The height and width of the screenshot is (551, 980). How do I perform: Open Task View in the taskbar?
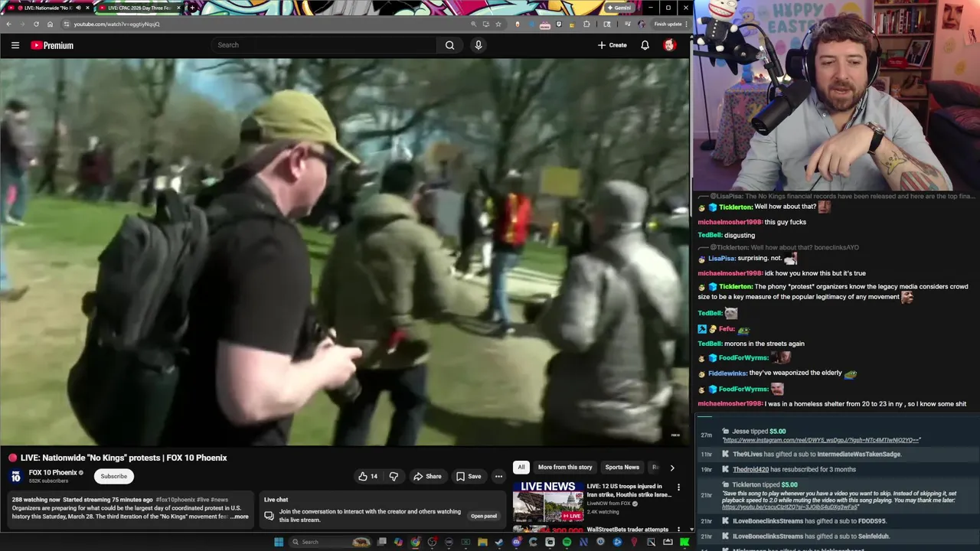click(381, 542)
